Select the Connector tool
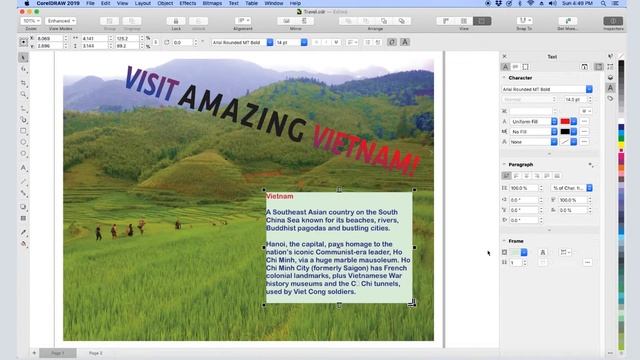The width and height of the screenshot is (640, 360). (x=23, y=193)
